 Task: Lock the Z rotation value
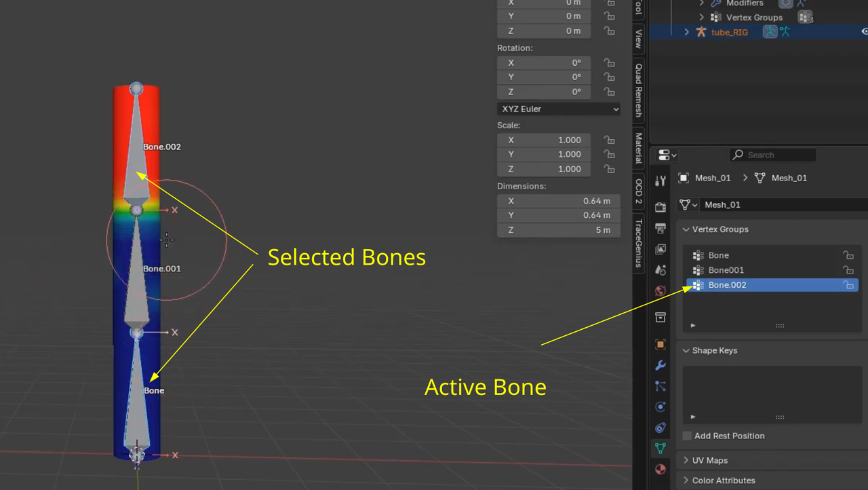(609, 92)
